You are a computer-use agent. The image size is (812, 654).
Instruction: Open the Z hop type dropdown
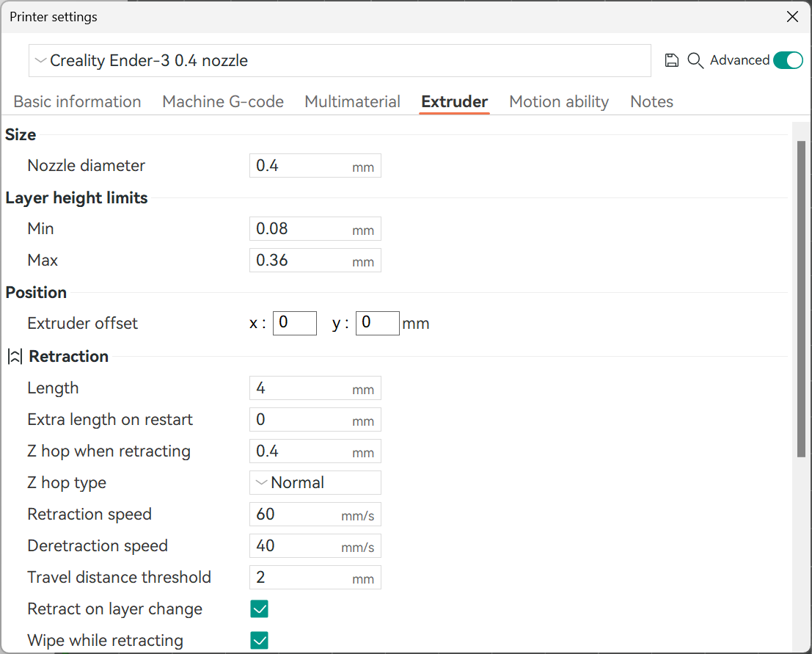point(315,482)
